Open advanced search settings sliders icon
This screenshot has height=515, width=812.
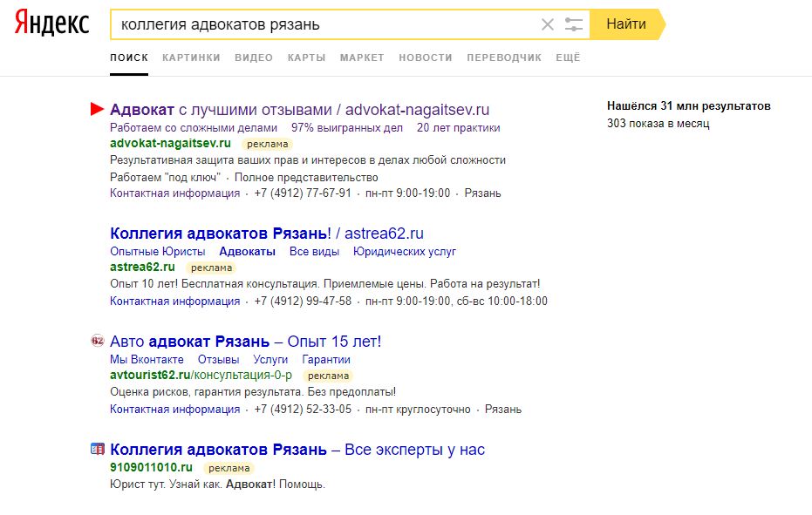574,24
